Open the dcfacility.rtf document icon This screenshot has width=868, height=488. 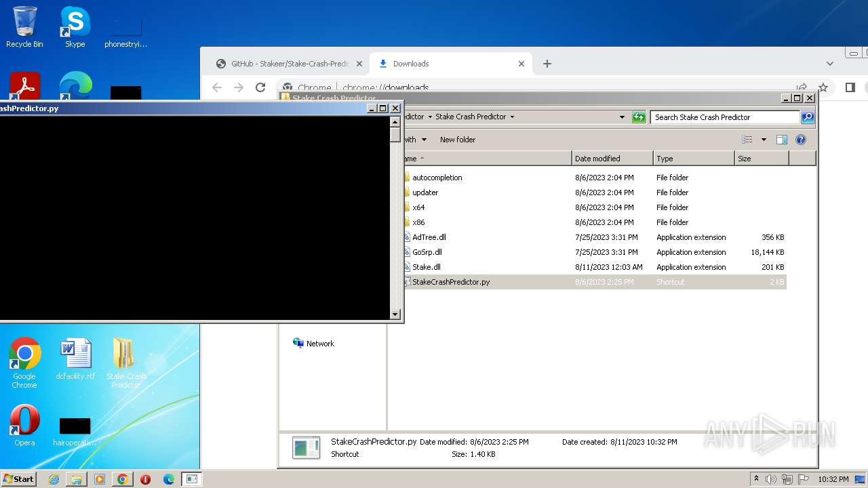click(x=75, y=359)
